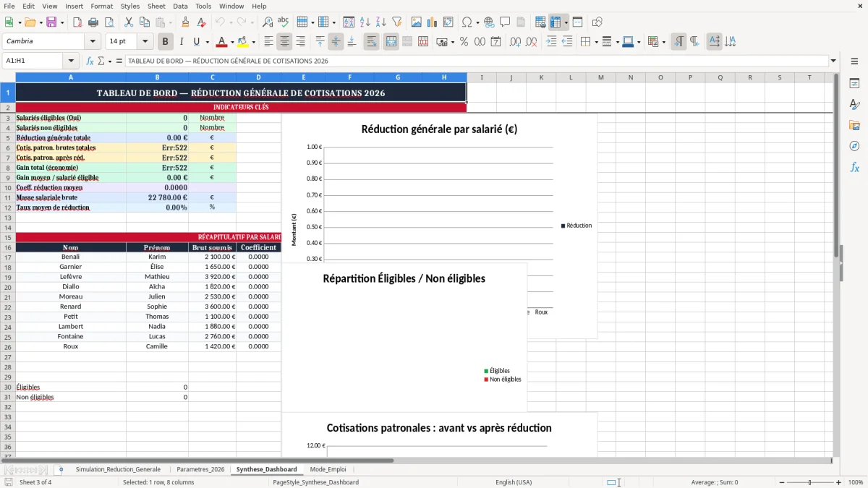Open the Freeze Rows and Columns dropdown arrow

[x=566, y=22]
